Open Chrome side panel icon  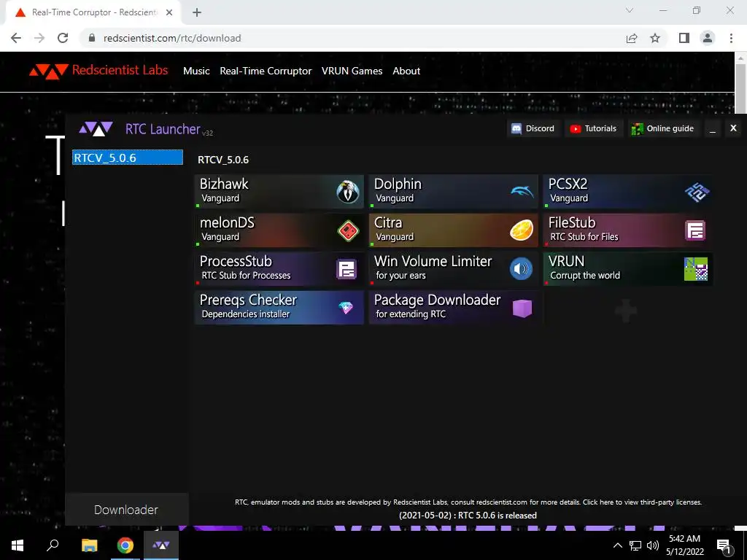(684, 38)
